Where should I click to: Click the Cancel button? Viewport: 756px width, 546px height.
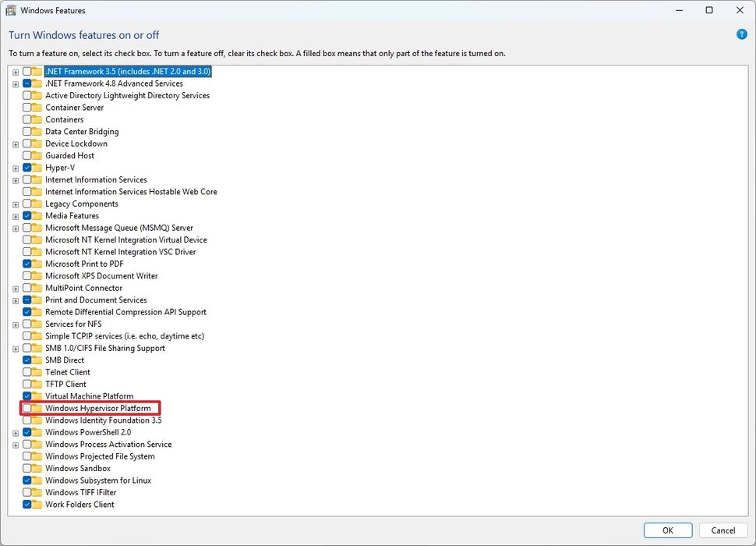(722, 530)
